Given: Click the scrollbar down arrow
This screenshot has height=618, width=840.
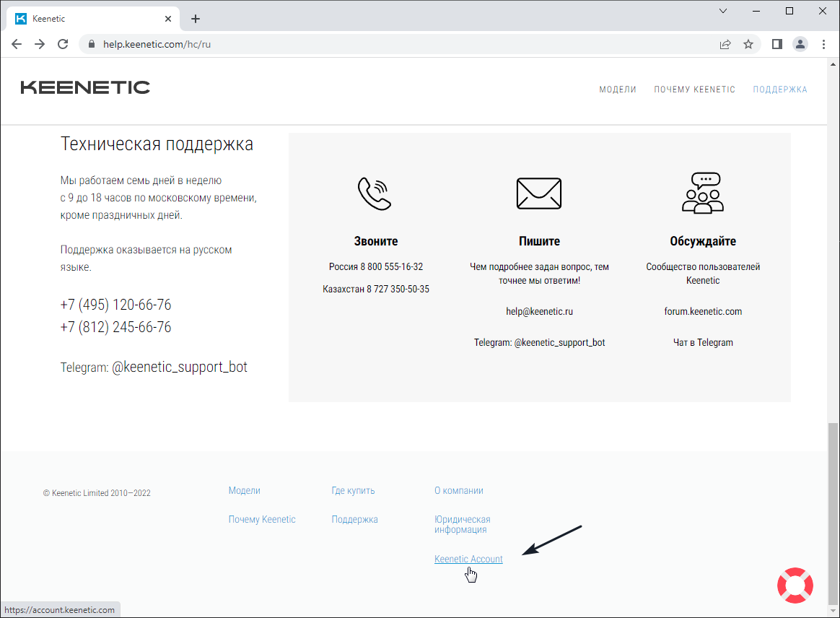Looking at the screenshot, I should click(x=833, y=611).
